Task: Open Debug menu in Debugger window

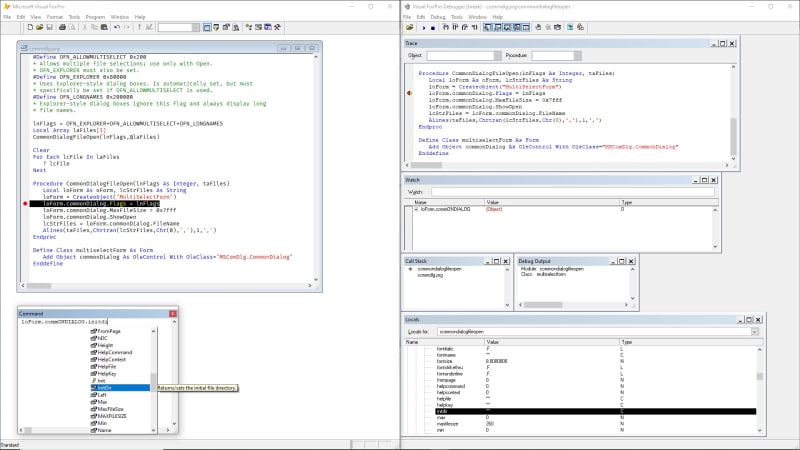Action: pos(438,17)
